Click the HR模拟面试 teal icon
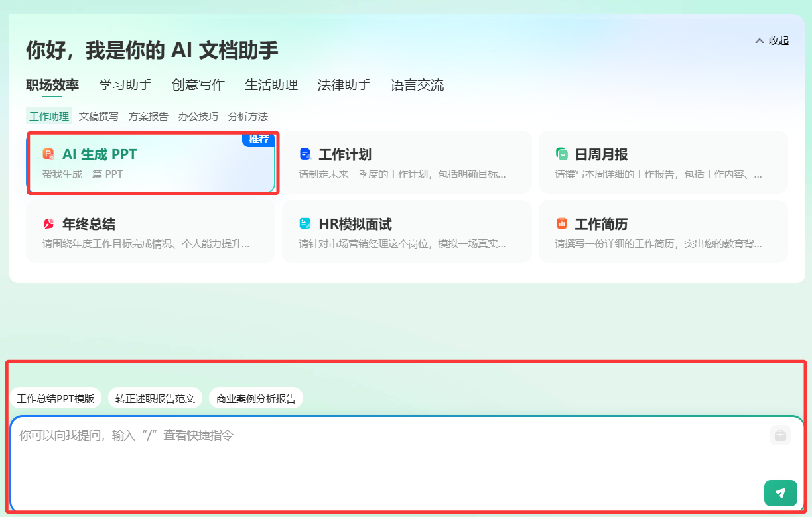The width and height of the screenshot is (812, 517). click(305, 224)
